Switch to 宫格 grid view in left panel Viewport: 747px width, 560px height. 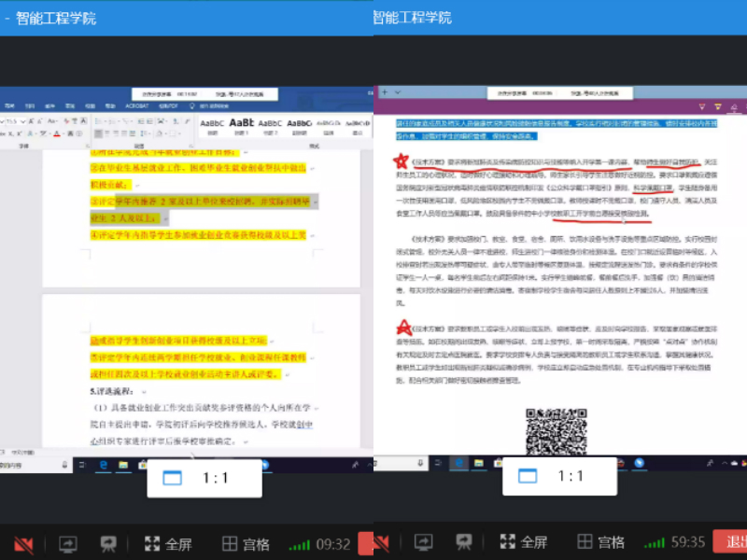246,543
